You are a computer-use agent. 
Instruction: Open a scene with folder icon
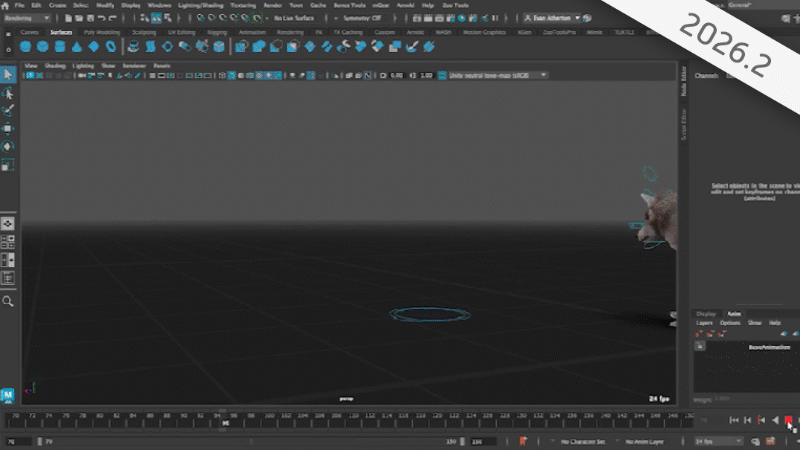(x=79, y=18)
